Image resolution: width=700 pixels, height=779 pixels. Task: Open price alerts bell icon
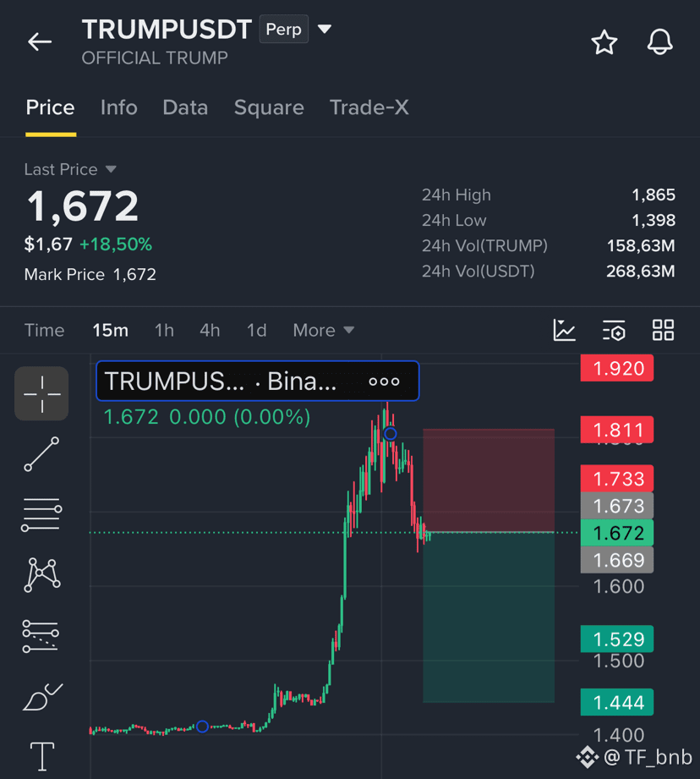(659, 41)
